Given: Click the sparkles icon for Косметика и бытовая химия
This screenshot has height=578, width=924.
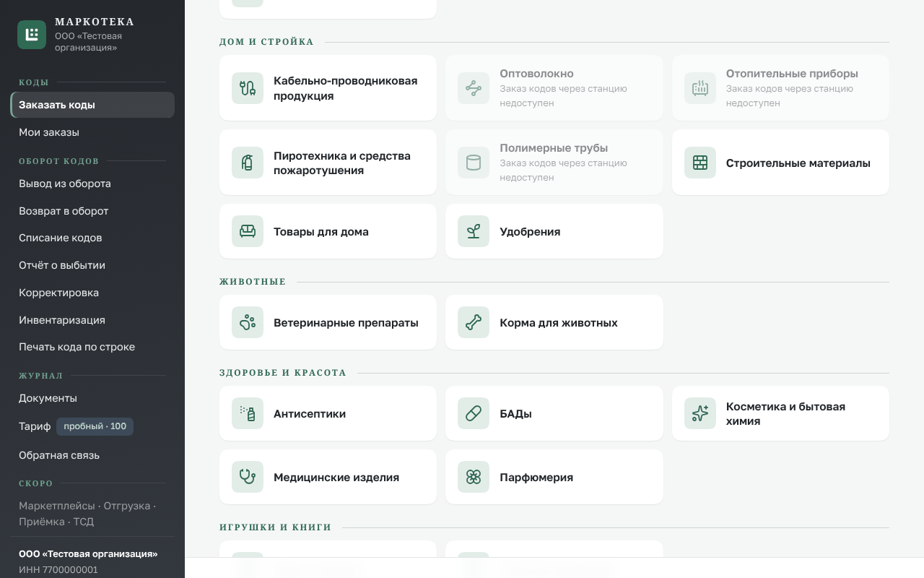Looking at the screenshot, I should point(700,413).
